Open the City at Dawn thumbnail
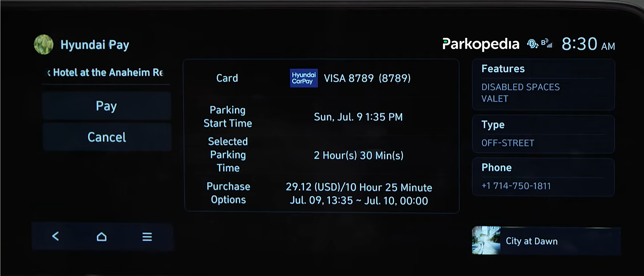The width and height of the screenshot is (644, 276). point(486,241)
